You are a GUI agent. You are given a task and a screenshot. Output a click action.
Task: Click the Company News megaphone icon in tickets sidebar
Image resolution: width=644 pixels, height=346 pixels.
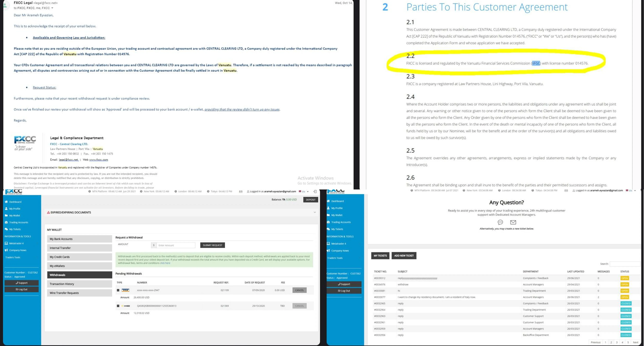click(328, 251)
